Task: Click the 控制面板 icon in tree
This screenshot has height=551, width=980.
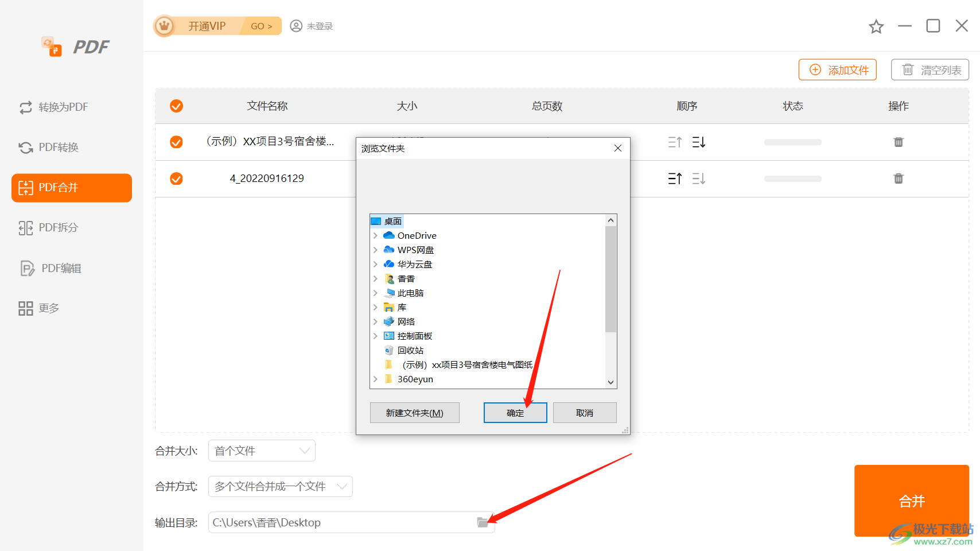Action: click(389, 336)
